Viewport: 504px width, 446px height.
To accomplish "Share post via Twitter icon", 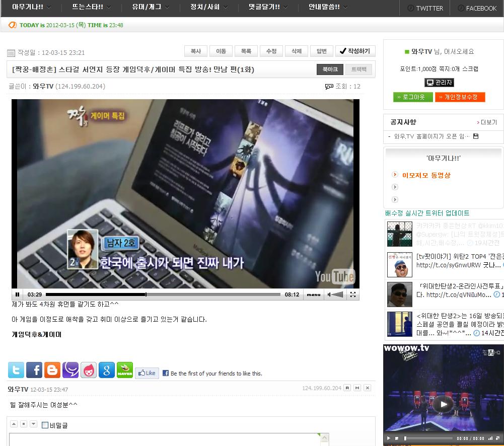I will 16,370.
